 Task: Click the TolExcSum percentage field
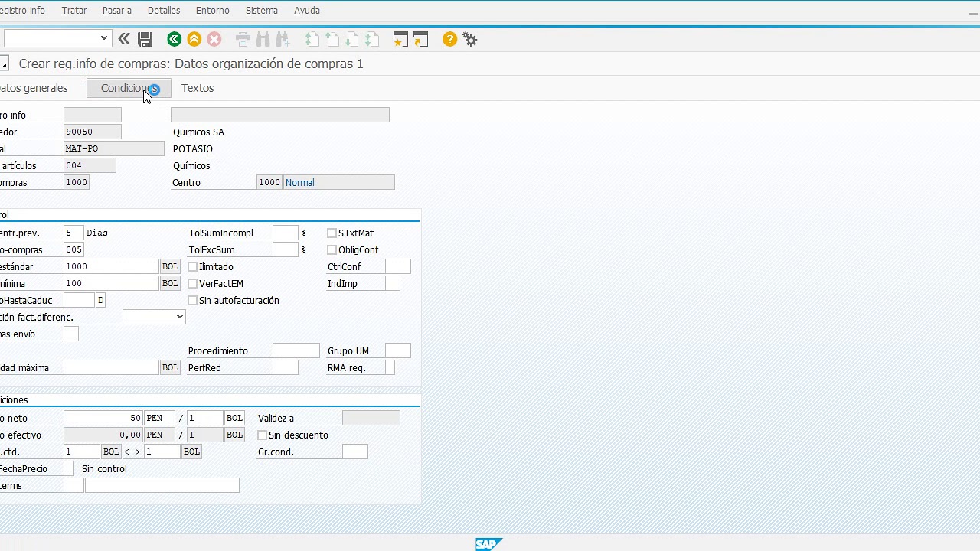click(x=285, y=249)
